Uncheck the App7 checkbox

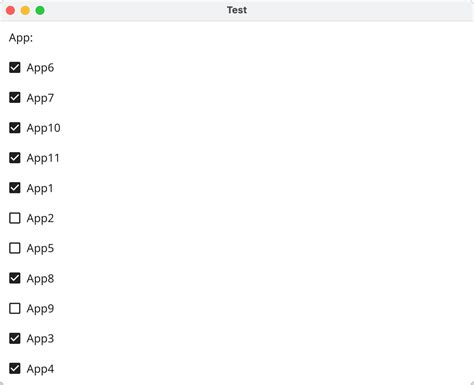click(x=15, y=98)
